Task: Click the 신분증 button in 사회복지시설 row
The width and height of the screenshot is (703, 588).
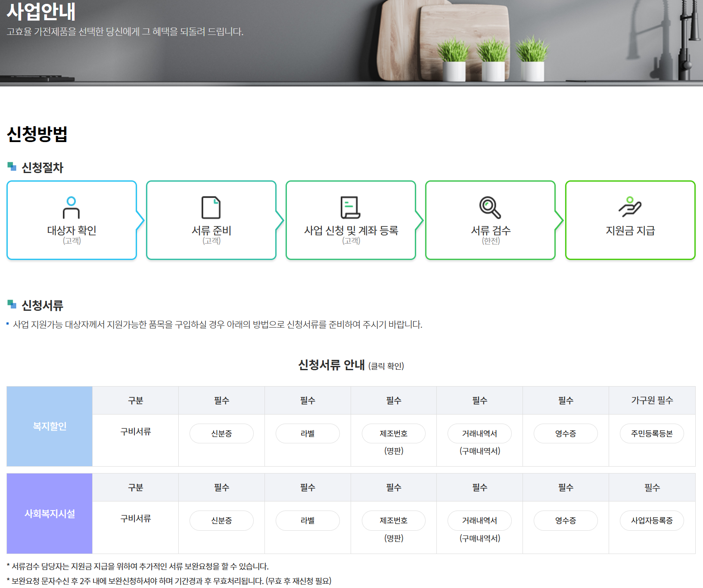Action: coord(221,520)
